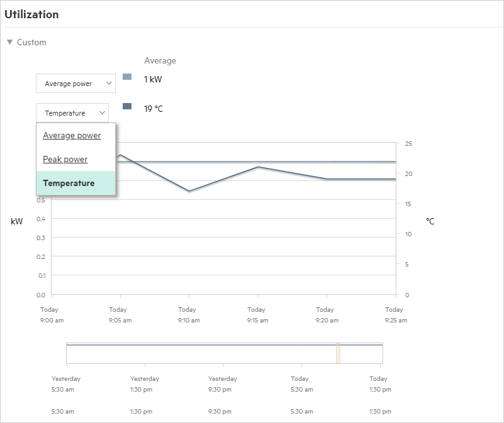Screen dimensions: 504x423
Task: Click the light swatch beside 1 kW
Action: 127,77
